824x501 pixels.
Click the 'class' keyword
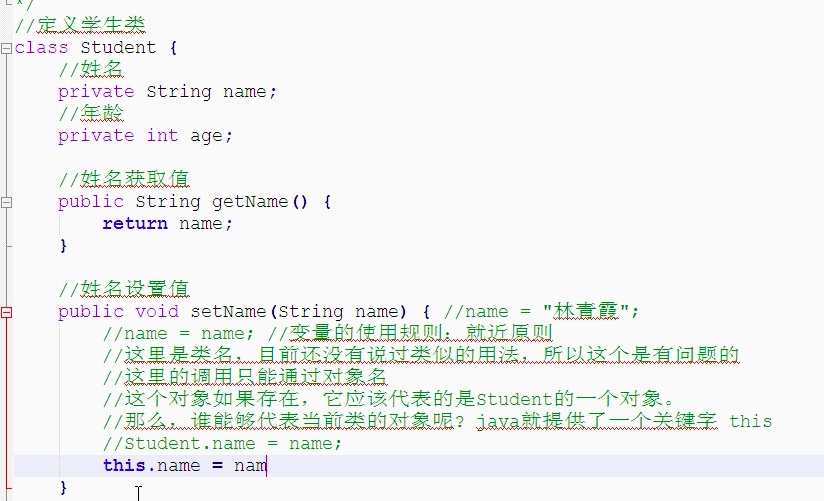click(41, 48)
